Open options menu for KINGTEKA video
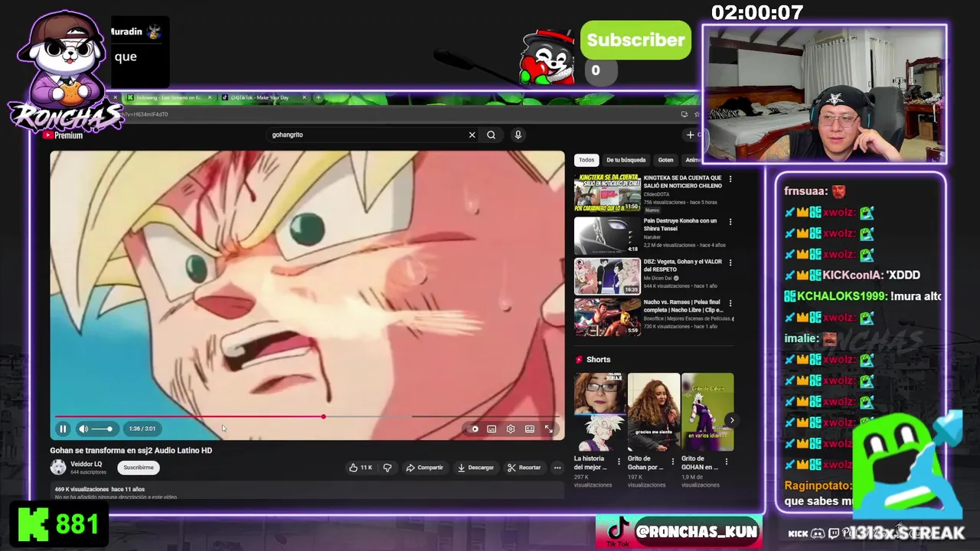This screenshot has width=980, height=551. pos(730,179)
